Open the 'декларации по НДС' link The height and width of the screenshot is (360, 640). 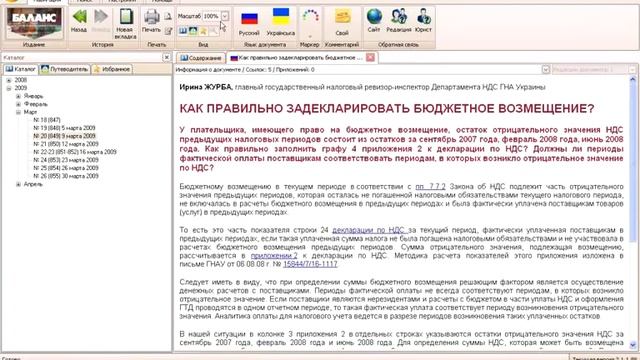(369, 230)
